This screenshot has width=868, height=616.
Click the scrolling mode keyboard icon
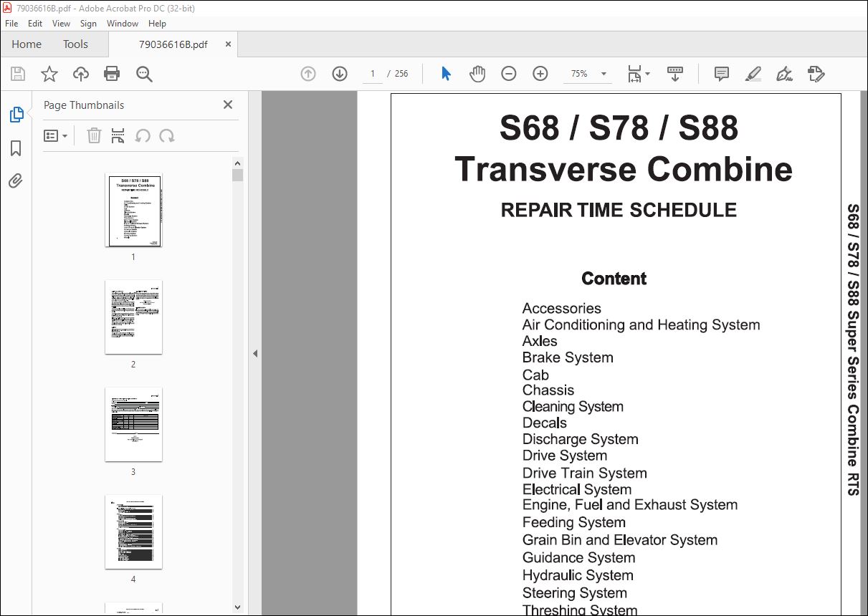pos(674,74)
